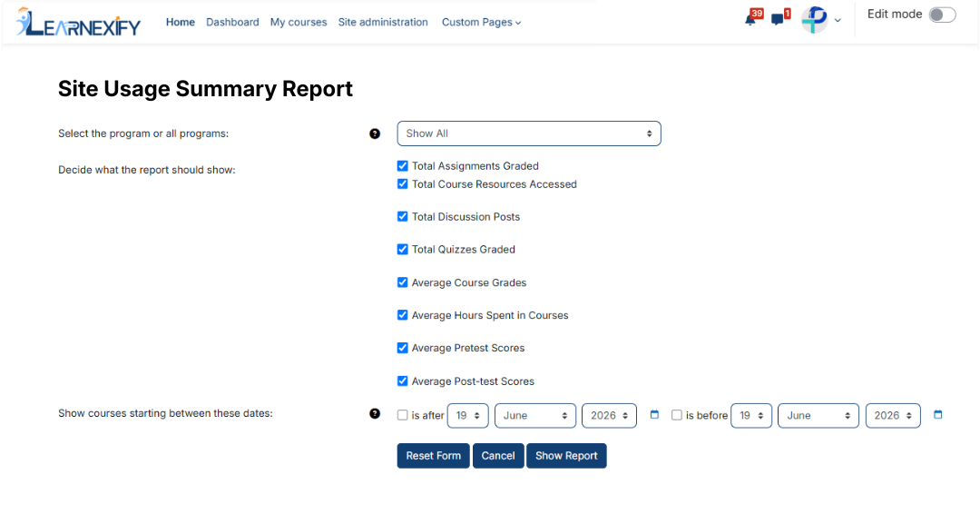
Task: Click the Cancel button
Action: pos(498,456)
